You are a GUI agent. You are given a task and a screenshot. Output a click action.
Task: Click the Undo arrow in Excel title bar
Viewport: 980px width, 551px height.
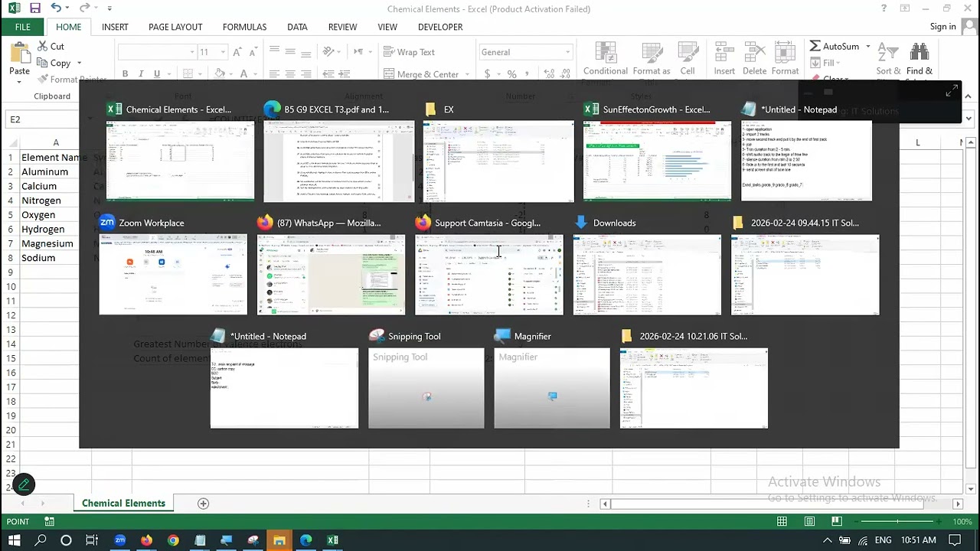coord(56,8)
